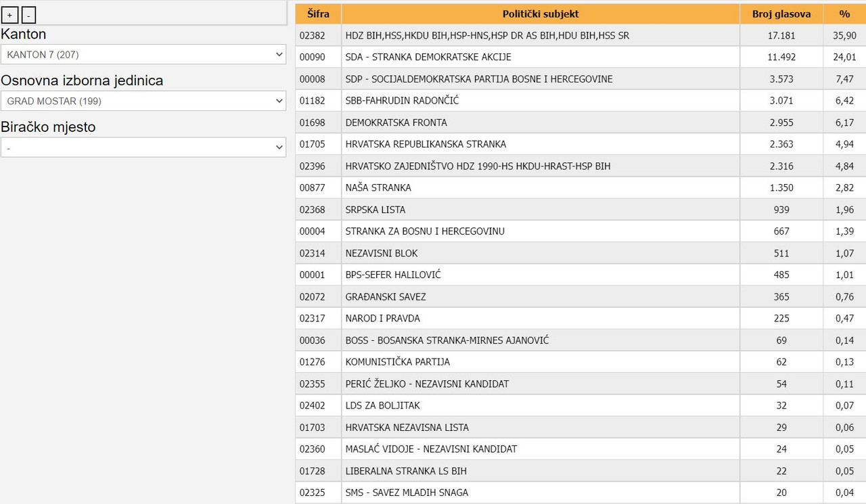
Task: Click HRVATSKA REPUBLIKANSKA STRANKA party name
Action: 426,144
